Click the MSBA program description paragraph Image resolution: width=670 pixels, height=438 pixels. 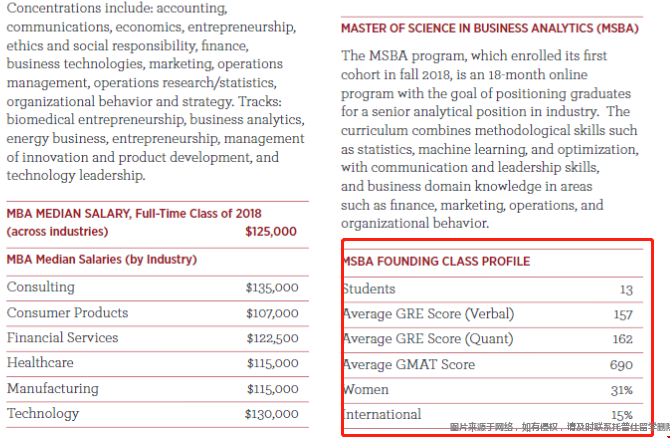[490, 139]
